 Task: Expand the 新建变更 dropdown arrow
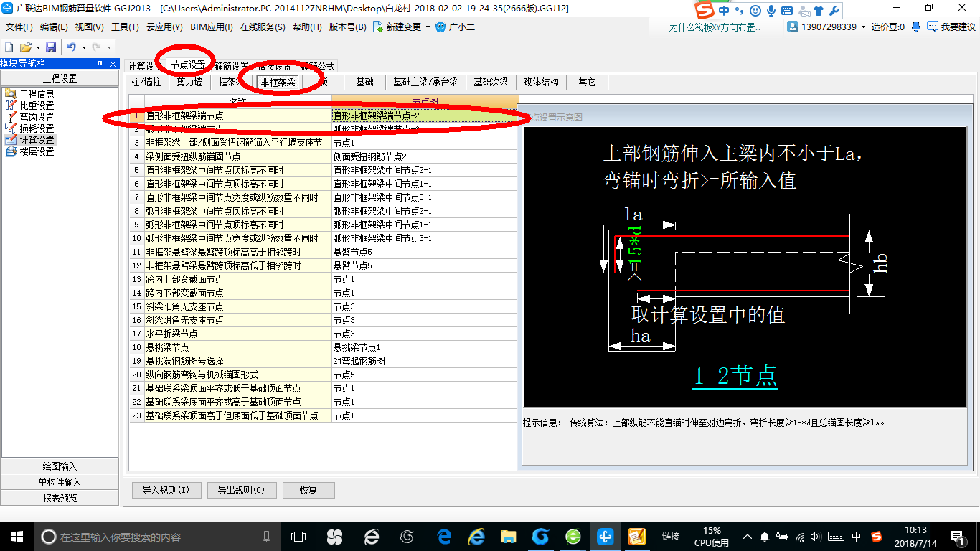pos(428,27)
